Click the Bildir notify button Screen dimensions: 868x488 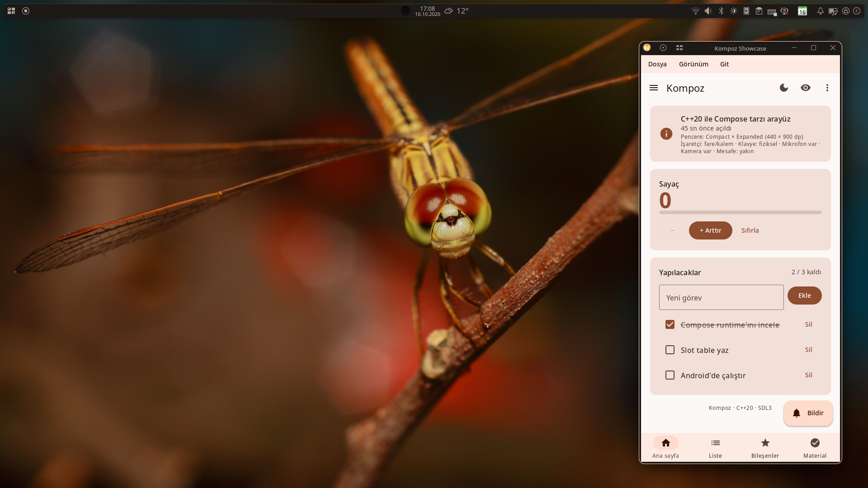[808, 413]
